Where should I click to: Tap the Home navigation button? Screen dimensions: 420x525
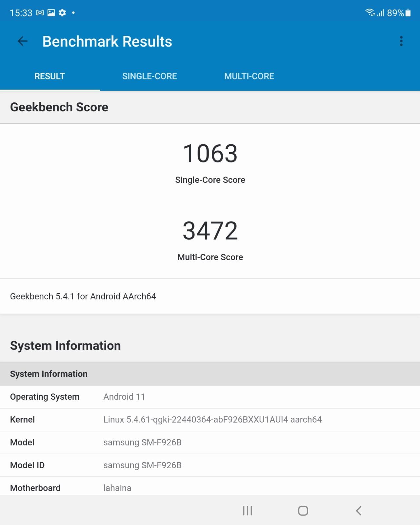click(303, 511)
